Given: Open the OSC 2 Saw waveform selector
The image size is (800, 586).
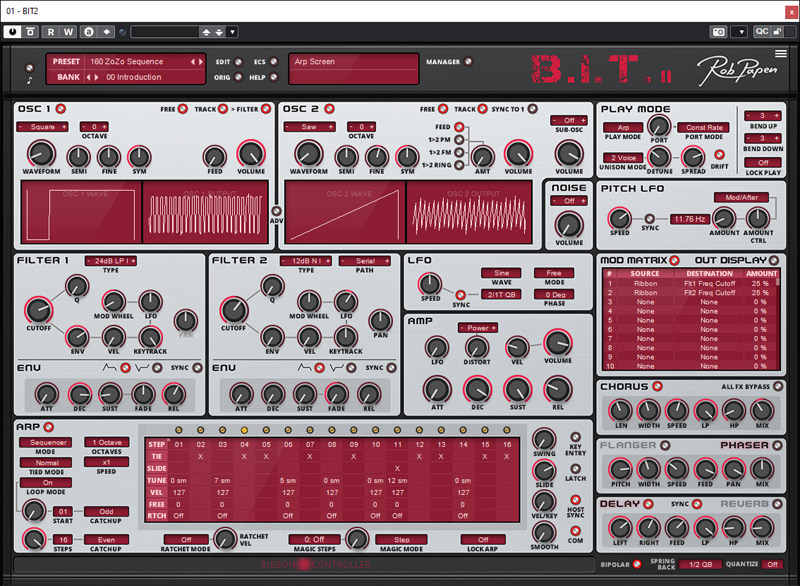Looking at the screenshot, I should click(308, 127).
